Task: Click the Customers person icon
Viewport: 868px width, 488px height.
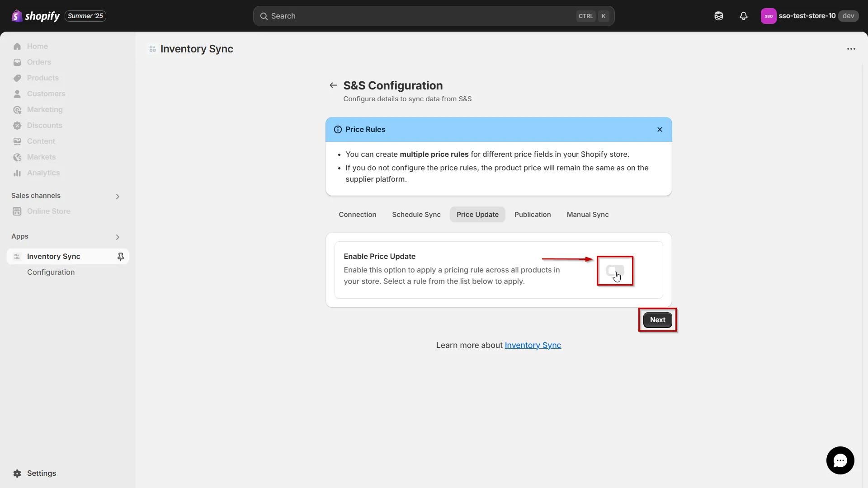Action: click(x=17, y=94)
